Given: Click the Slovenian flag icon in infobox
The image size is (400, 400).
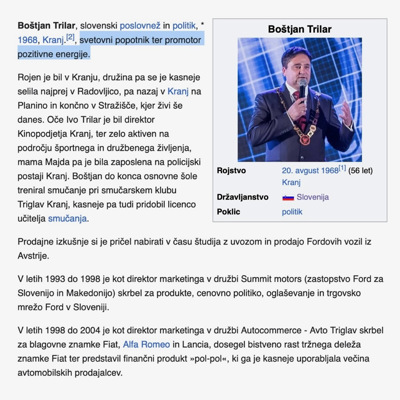Looking at the screenshot, I should pos(288,197).
